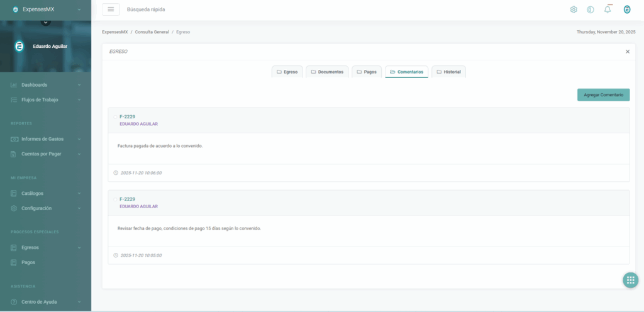Switch to the Documentos tab

point(327,72)
